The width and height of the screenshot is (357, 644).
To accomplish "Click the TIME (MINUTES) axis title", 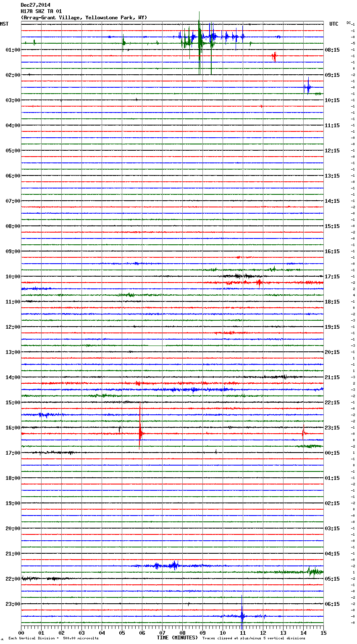I will [177, 638].
